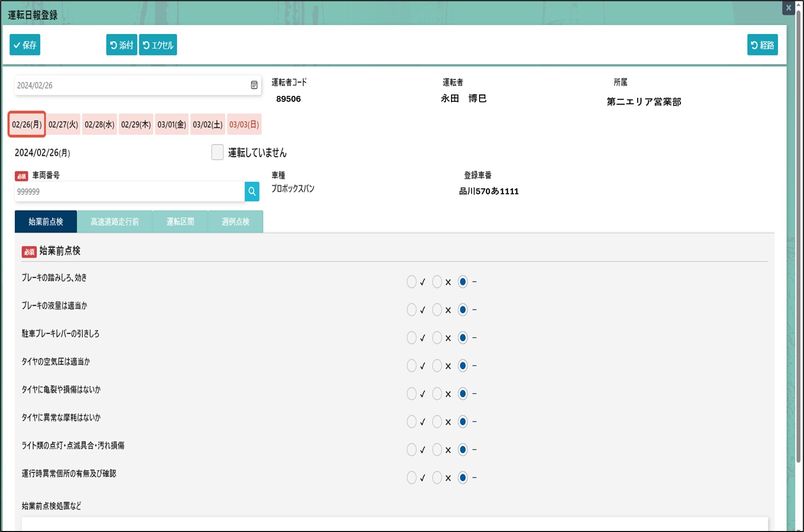Select the 02/27(火) date button
Image resolution: width=804 pixels, height=532 pixels.
coord(63,125)
